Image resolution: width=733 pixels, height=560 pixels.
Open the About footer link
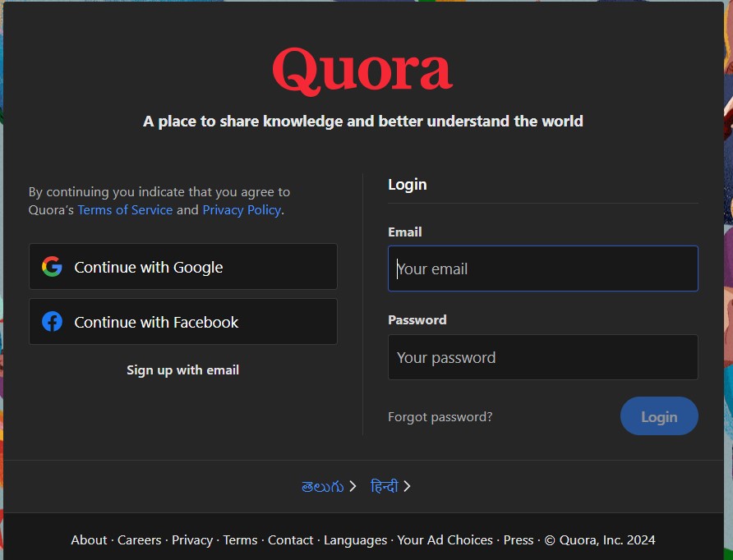[89, 539]
